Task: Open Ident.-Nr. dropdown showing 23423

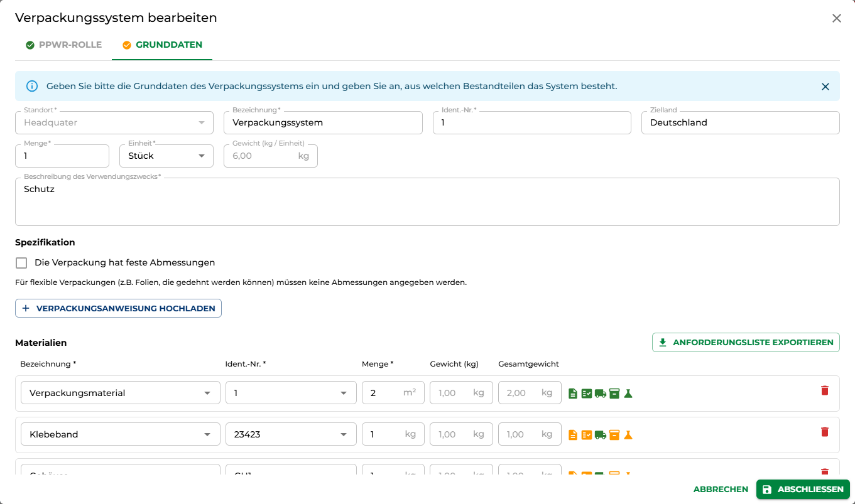Action: pos(291,434)
